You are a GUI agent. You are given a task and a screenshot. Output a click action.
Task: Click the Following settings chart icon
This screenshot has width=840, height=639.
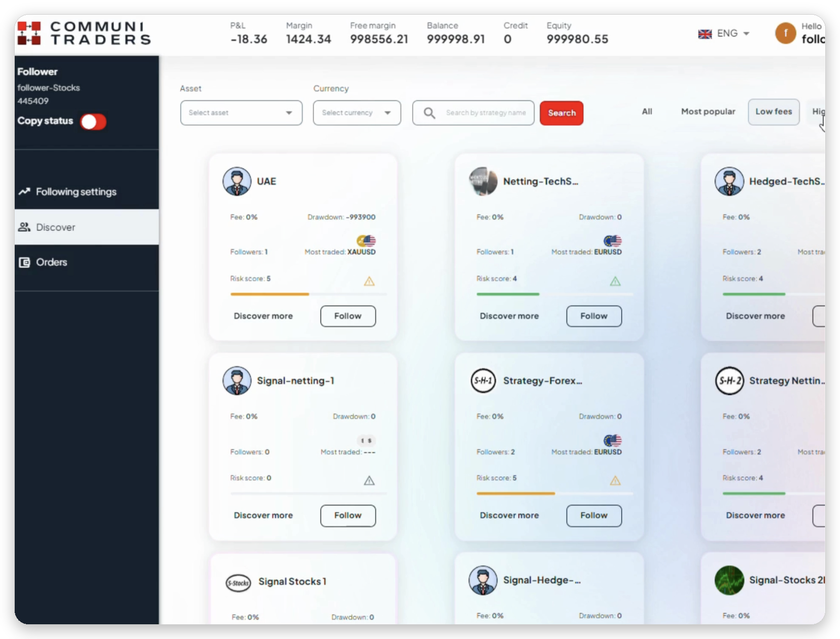(24, 192)
